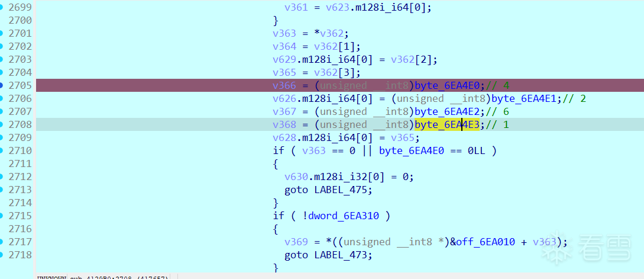Screen dimensions: 644x279
Task: Toggle the breakpoint dot on line 2705
Action: pyautogui.click(x=1, y=85)
